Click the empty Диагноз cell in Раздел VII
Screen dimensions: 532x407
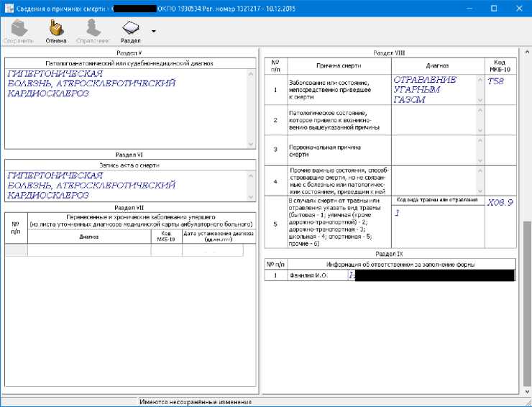coord(89,251)
